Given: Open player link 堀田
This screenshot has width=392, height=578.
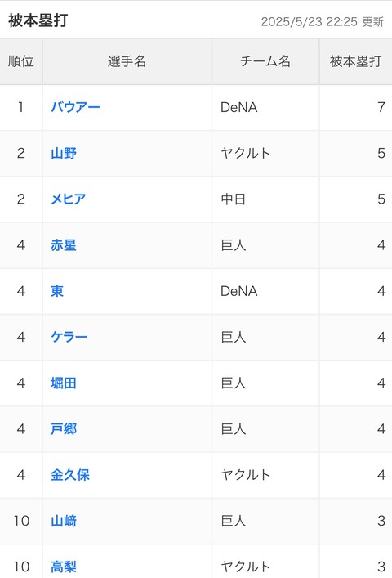Looking at the screenshot, I should point(64,383).
